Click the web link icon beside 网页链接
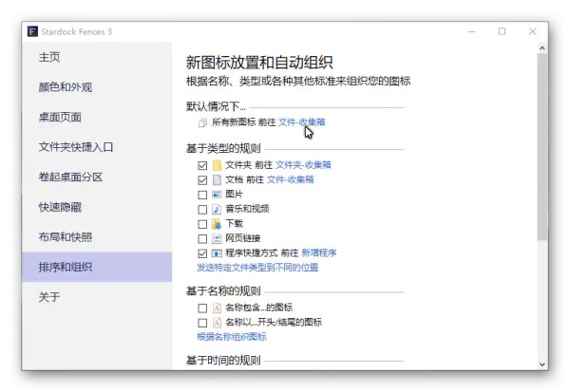The image size is (570, 392). pos(217,238)
